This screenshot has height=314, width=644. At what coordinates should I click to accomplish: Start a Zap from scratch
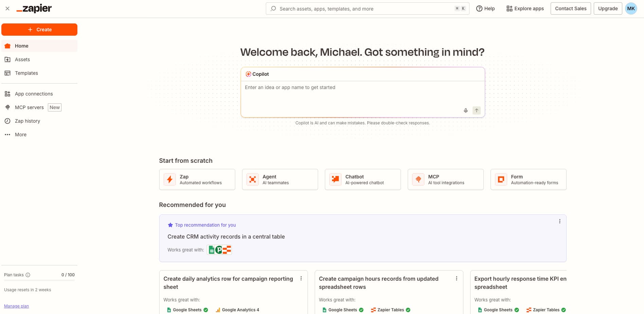(197, 179)
